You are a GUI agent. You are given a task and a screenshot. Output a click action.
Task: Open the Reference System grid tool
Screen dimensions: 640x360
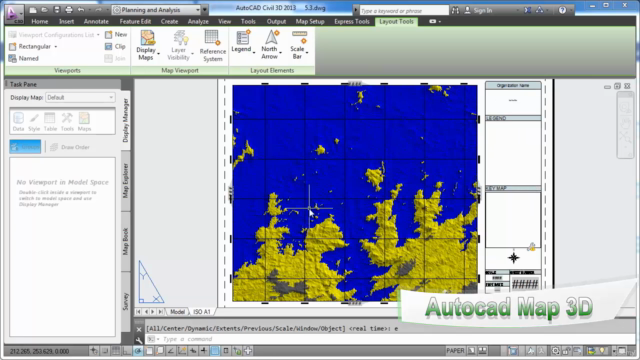coord(212,46)
